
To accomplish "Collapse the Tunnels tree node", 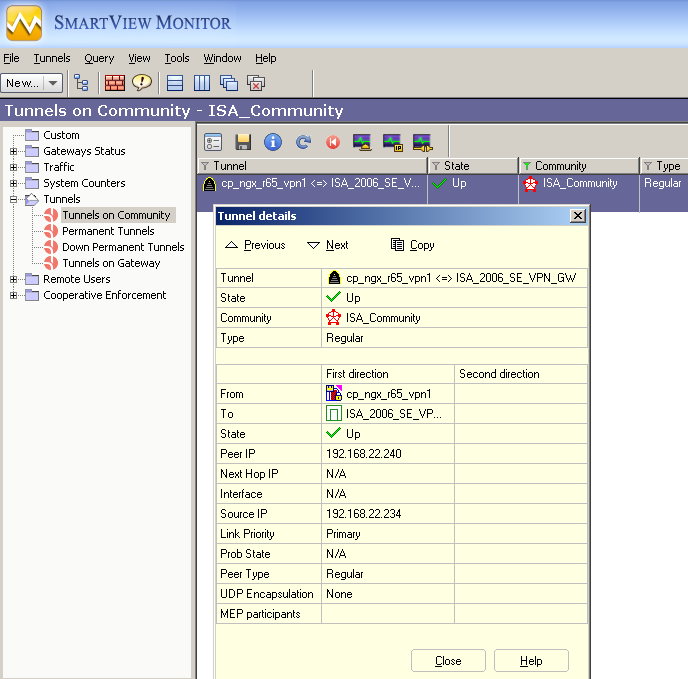I will [x=14, y=199].
